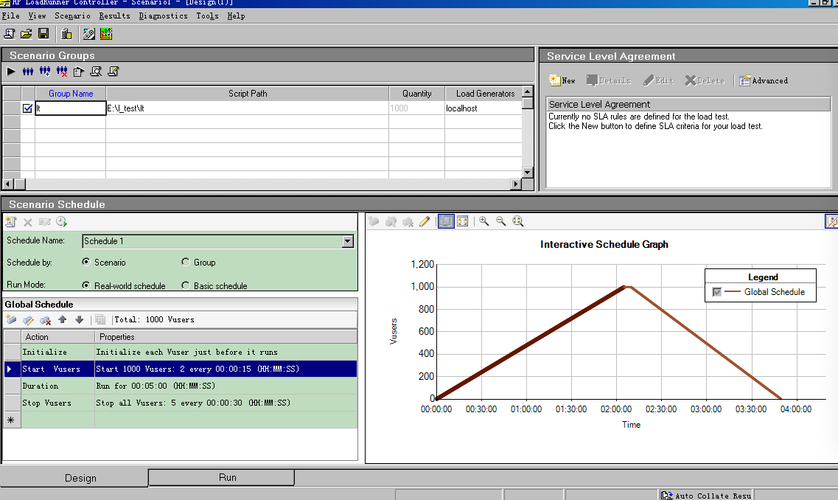Uncheck the 'lt' group checkbox

click(27, 108)
